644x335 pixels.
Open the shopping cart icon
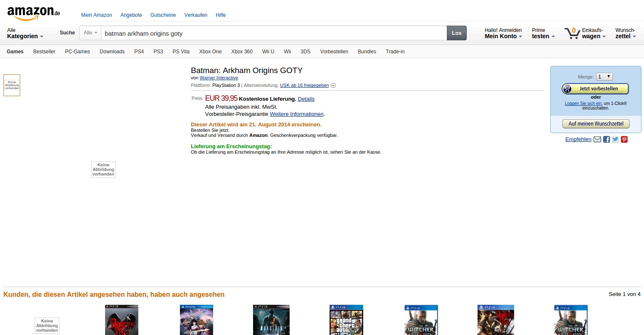[x=572, y=33]
